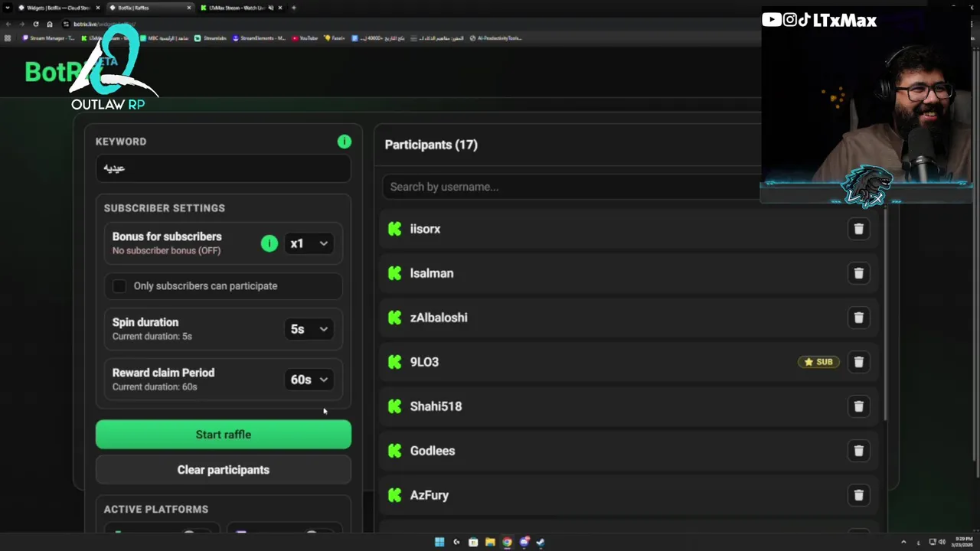Open the browser tab search dropdown
The height and width of the screenshot is (551, 980).
pyautogui.click(x=8, y=8)
